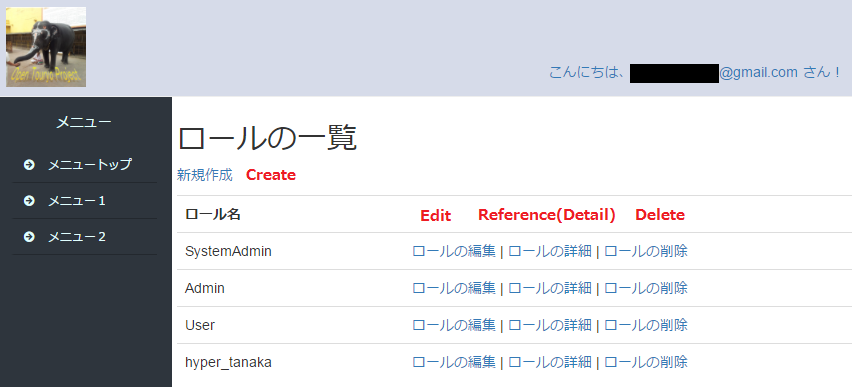Open メニュー１ in sidebar
Viewport: 852px width, 387px height.
tap(77, 201)
